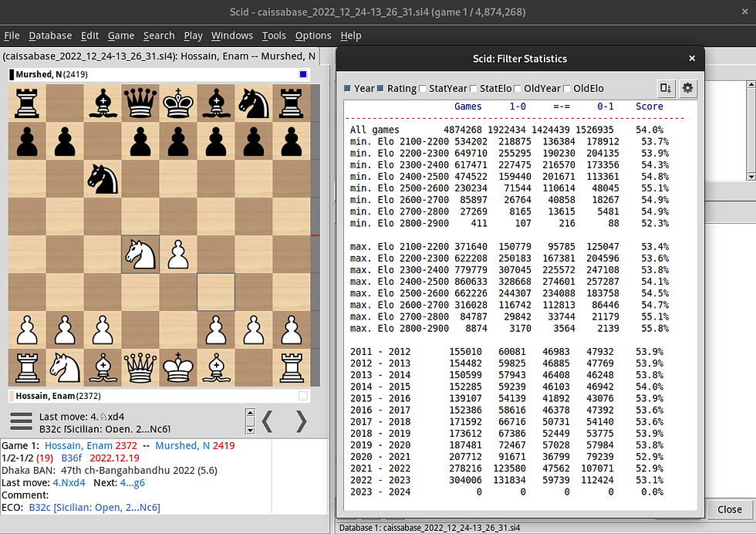The image size is (756, 534).
Task: Click the Score column header
Action: pyautogui.click(x=649, y=106)
